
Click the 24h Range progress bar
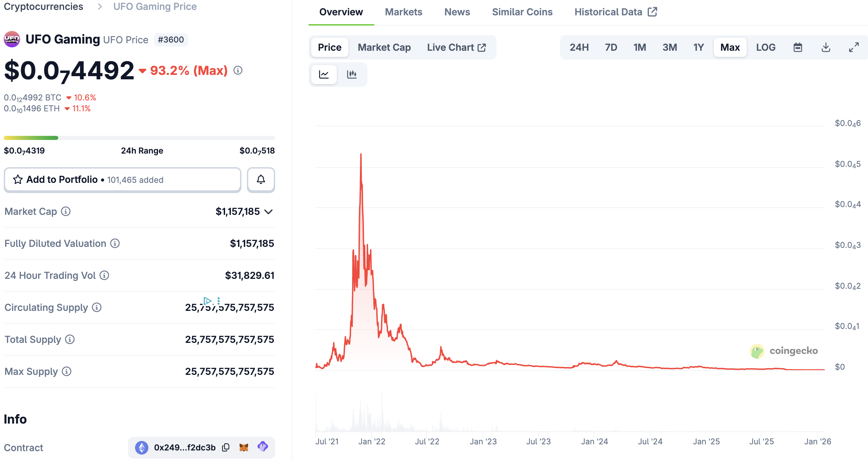tap(139, 138)
